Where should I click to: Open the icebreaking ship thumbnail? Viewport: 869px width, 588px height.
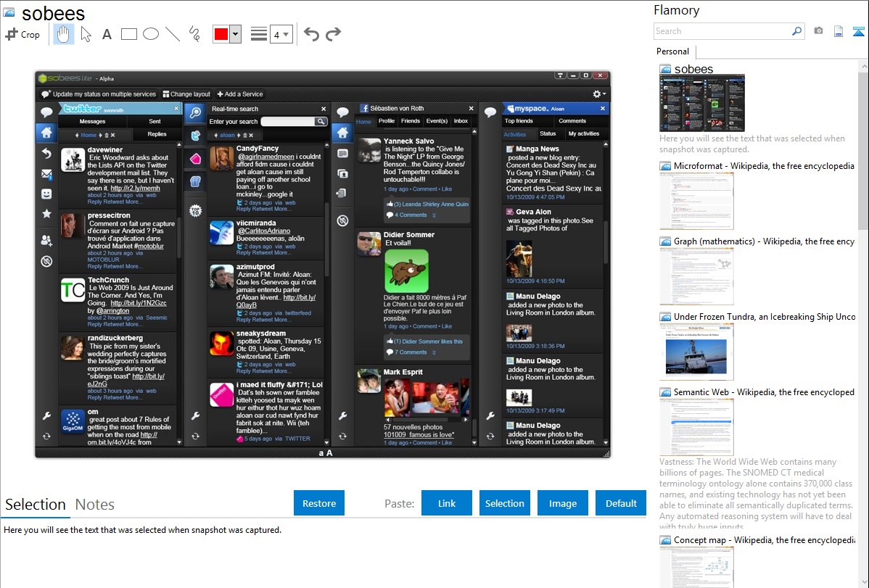[696, 352]
